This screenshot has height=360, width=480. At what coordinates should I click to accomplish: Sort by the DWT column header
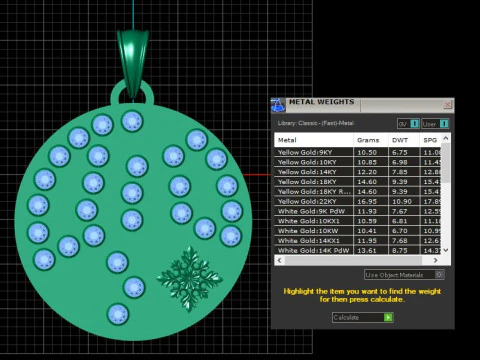[403, 140]
